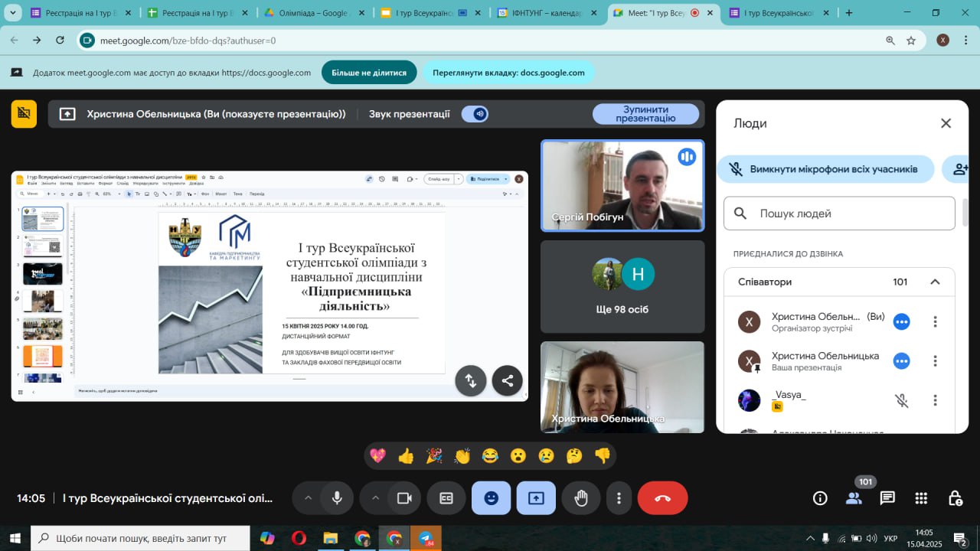Toggle the camera button in call controls
Screen dimensions: 980x551
(403, 498)
